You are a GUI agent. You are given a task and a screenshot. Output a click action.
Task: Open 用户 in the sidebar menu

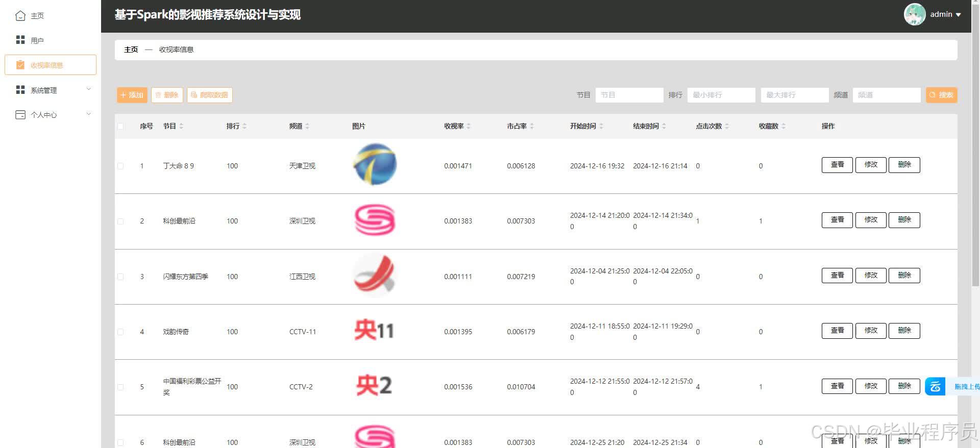tap(51, 40)
